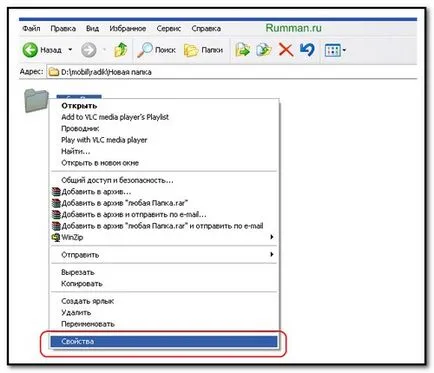Image resolution: width=434 pixels, height=373 pixels.
Task: Toggle the Folders (Папки) pane button
Action: [x=203, y=50]
